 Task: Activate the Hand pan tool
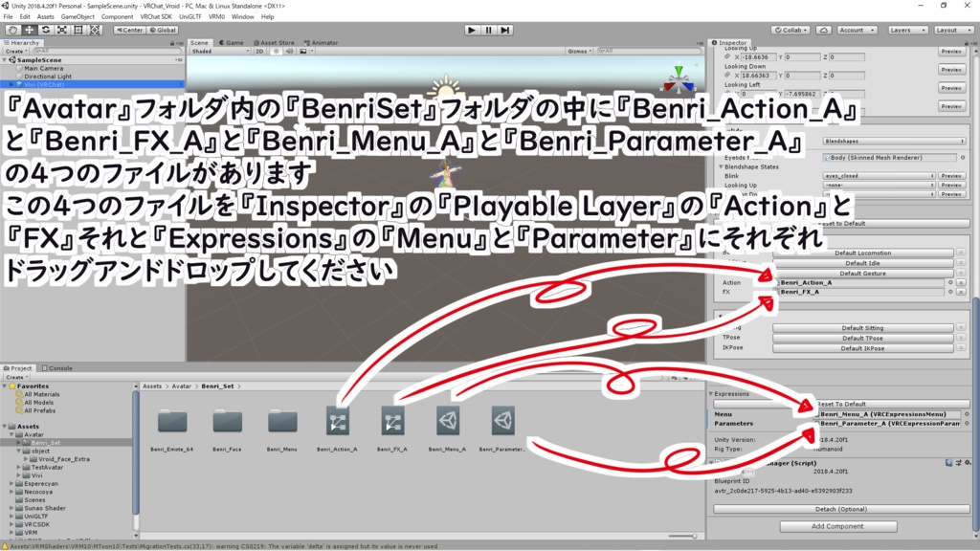[13, 30]
